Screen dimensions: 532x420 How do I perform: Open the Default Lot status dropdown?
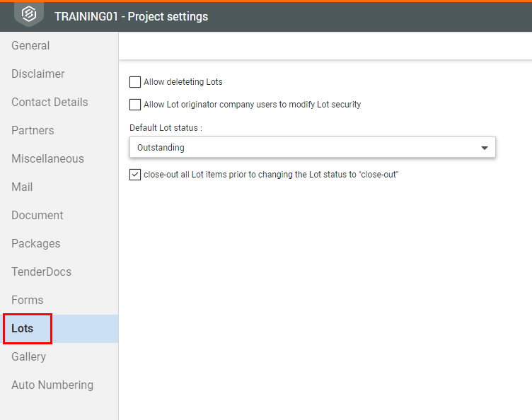tap(312, 148)
